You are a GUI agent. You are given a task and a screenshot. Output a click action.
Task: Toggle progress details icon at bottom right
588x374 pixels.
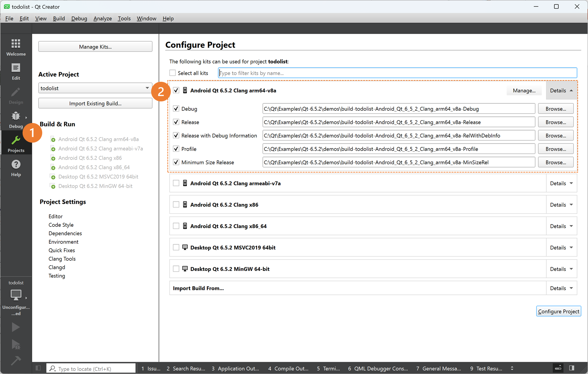click(x=558, y=368)
